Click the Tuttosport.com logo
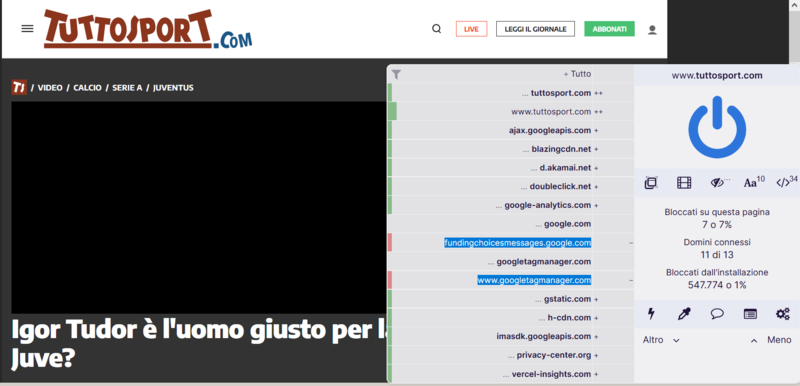Viewport: 800px width, 386px height. tap(148, 29)
